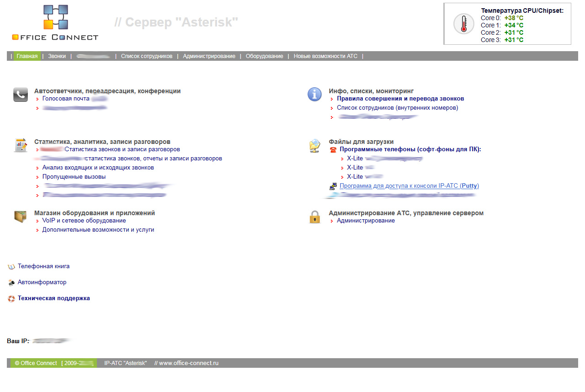Click the Core 2 temperature value
The width and height of the screenshot is (585, 392).
514,32
